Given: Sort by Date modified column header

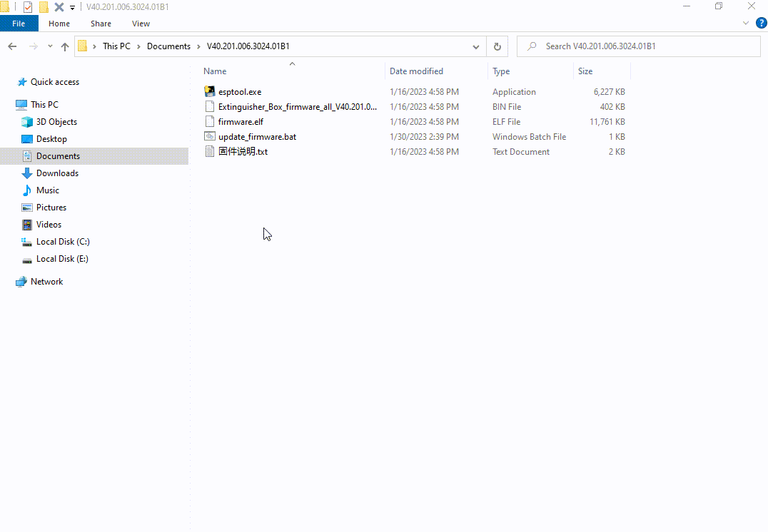Looking at the screenshot, I should [x=416, y=71].
